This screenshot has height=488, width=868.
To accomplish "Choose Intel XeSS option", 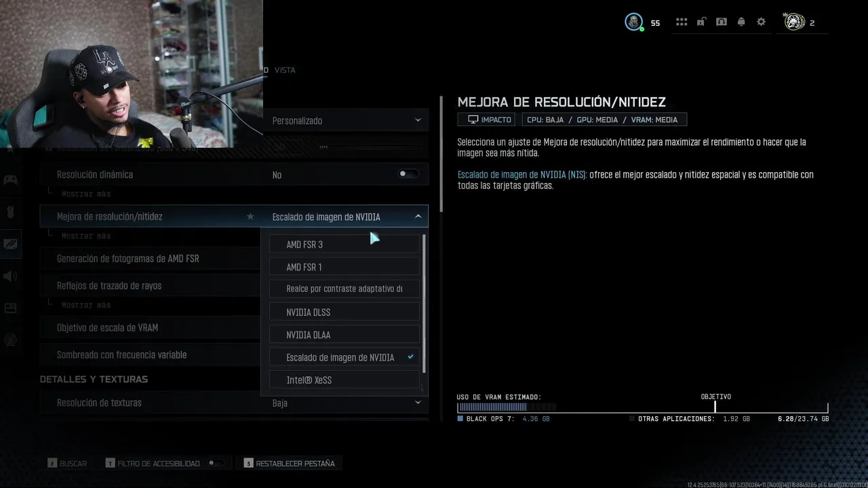I will pyautogui.click(x=344, y=380).
